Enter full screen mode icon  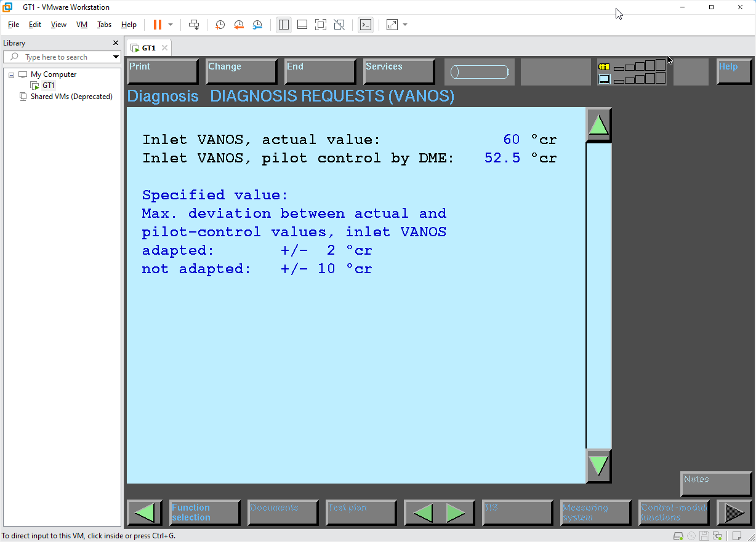coord(320,25)
